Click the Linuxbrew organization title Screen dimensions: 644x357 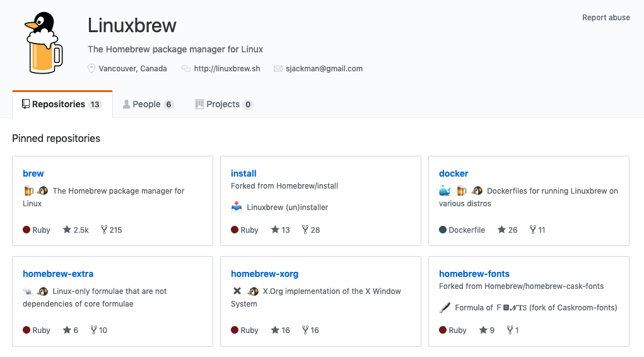coord(132,25)
